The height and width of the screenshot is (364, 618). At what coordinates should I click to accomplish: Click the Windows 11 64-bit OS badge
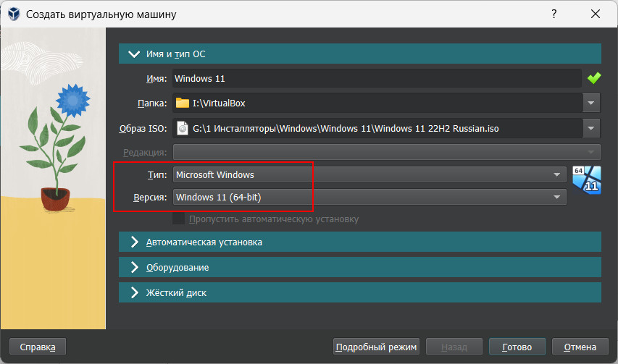(x=586, y=180)
